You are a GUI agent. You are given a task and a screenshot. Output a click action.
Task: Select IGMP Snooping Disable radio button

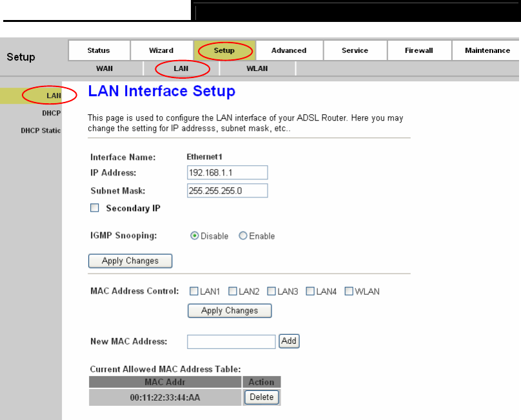pyautogui.click(x=194, y=235)
